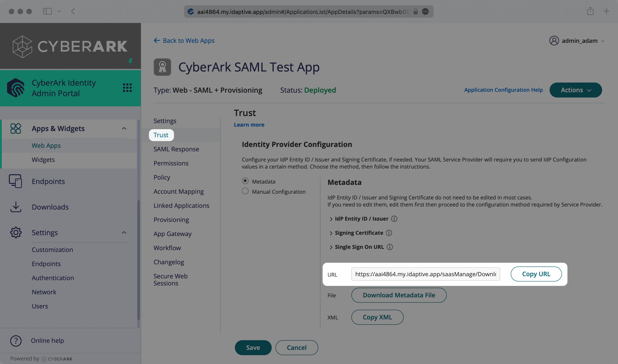Select the Manual Configuration radio button
The width and height of the screenshot is (618, 364).
pos(245,191)
